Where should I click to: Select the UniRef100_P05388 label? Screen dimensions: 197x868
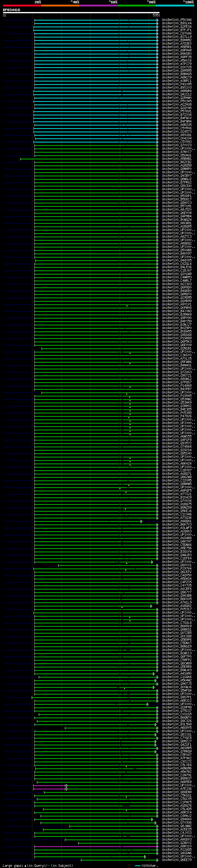pyautogui.click(x=177, y=413)
